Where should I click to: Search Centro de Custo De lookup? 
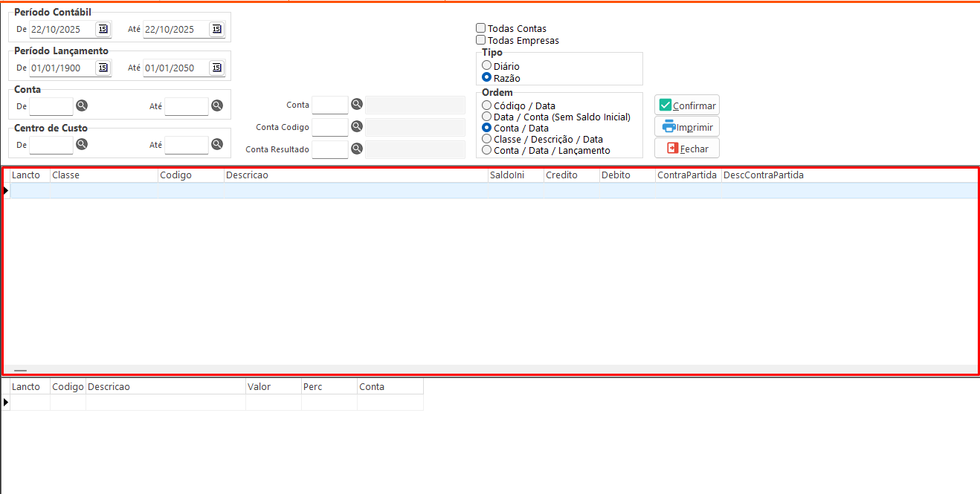82,144
